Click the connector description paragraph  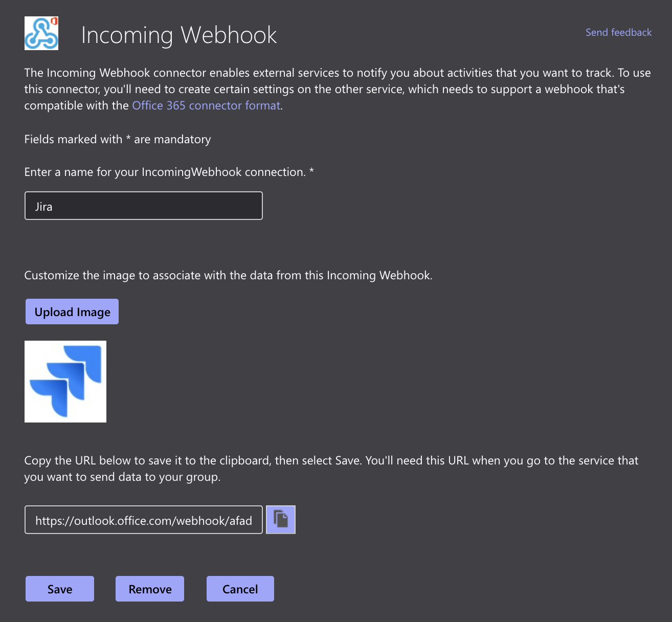pyautogui.click(x=337, y=89)
